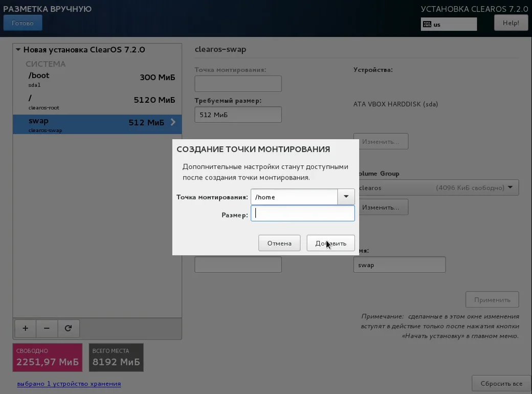Click the Точка монтирования field in background panel
532x394 pixels.
(238, 83)
